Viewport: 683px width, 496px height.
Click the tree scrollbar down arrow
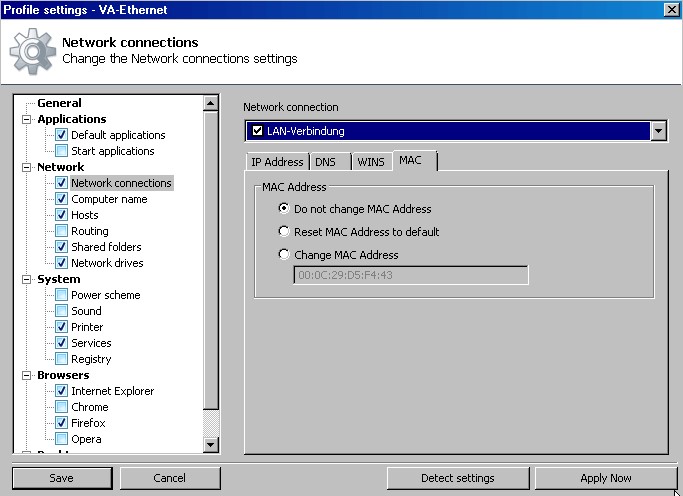pos(211,445)
